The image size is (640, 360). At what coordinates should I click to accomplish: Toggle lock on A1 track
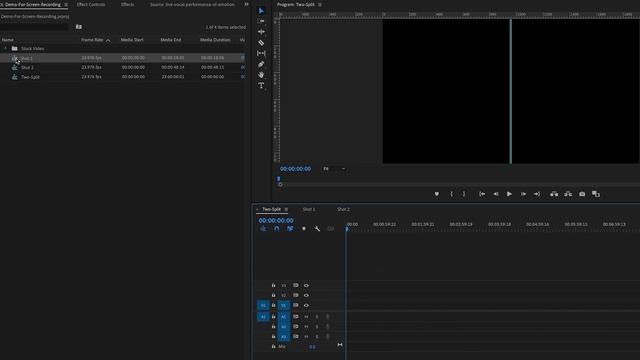pos(273,316)
